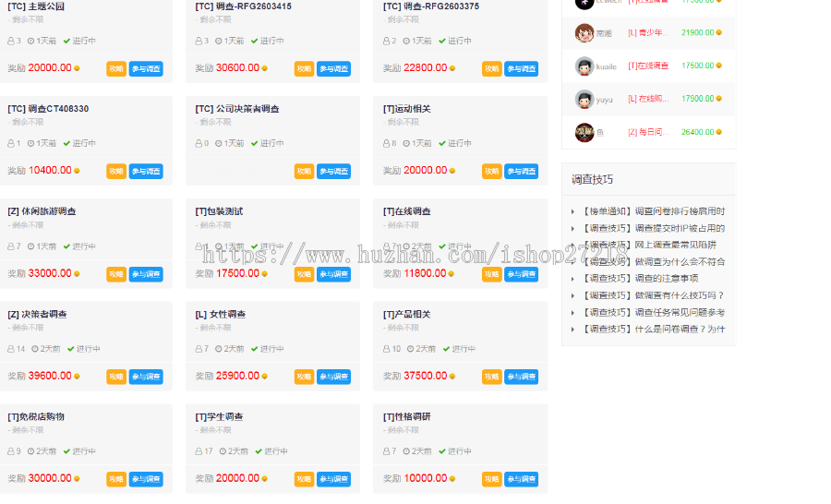831x504 pixels.
Task: Open 攻略 for 调查-RFG2603375
Action: [492, 69]
